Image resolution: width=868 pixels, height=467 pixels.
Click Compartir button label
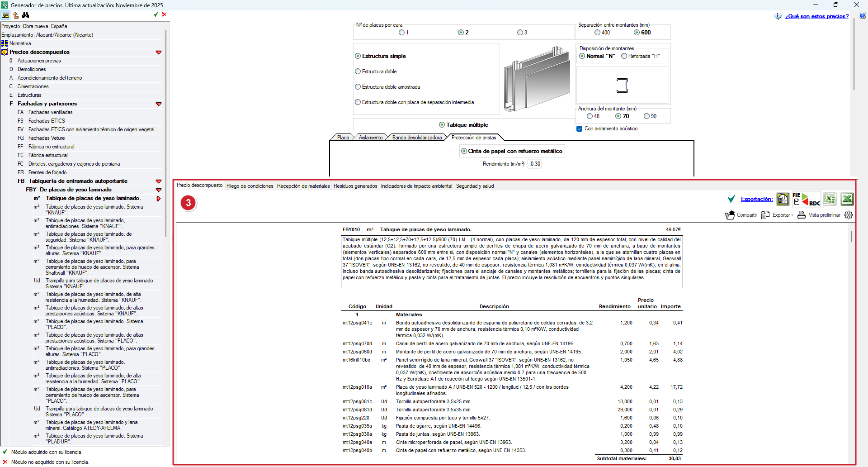pyautogui.click(x=747, y=215)
